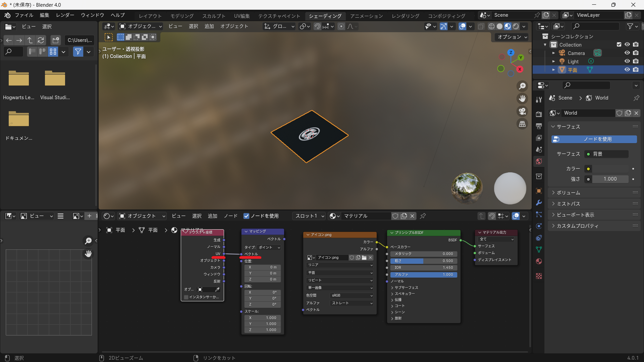Image resolution: width=644 pixels, height=362 pixels.
Task: Click the file browser refresh icon
Action: [41, 40]
